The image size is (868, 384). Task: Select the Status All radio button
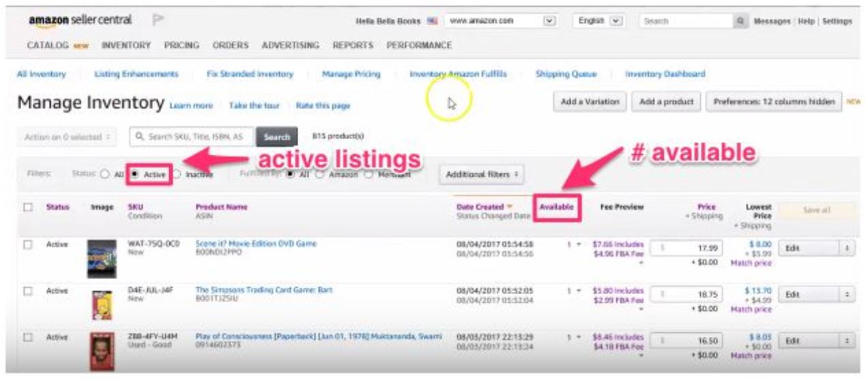tap(105, 175)
